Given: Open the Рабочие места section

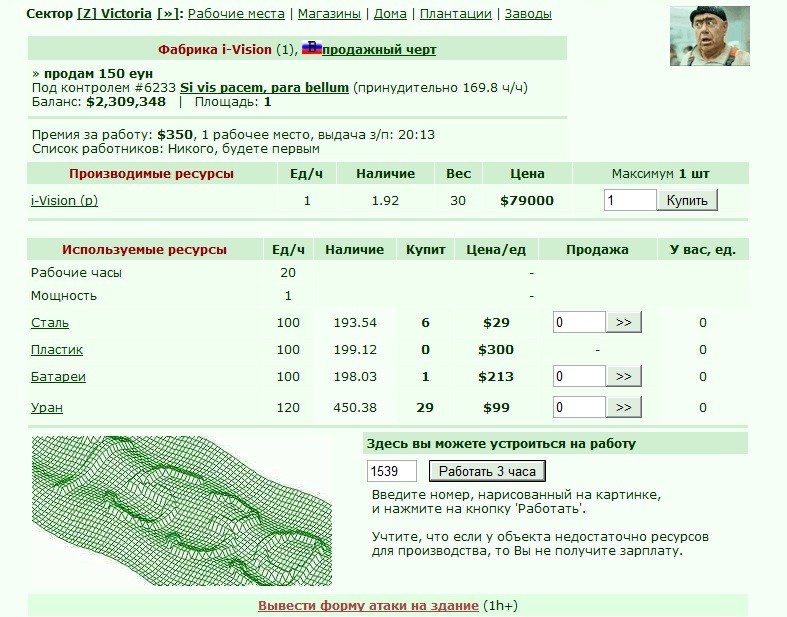Looking at the screenshot, I should [236, 14].
